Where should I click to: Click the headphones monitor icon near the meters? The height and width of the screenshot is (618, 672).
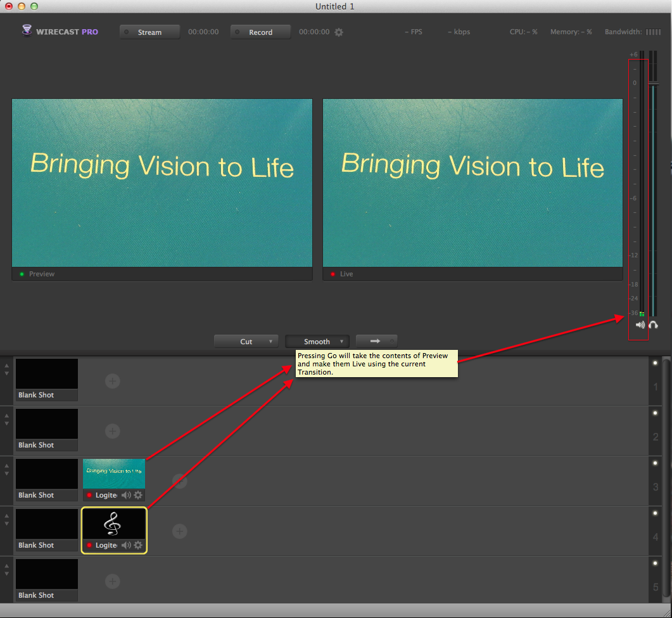653,325
